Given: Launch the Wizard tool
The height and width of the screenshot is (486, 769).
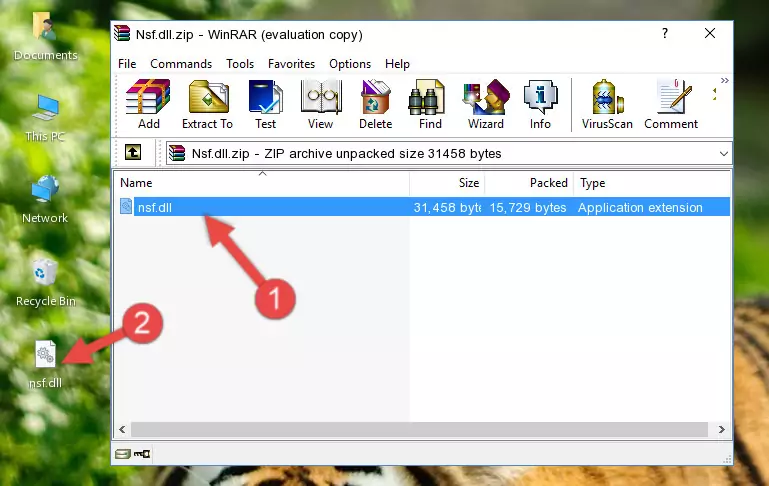Looking at the screenshot, I should click(x=486, y=104).
